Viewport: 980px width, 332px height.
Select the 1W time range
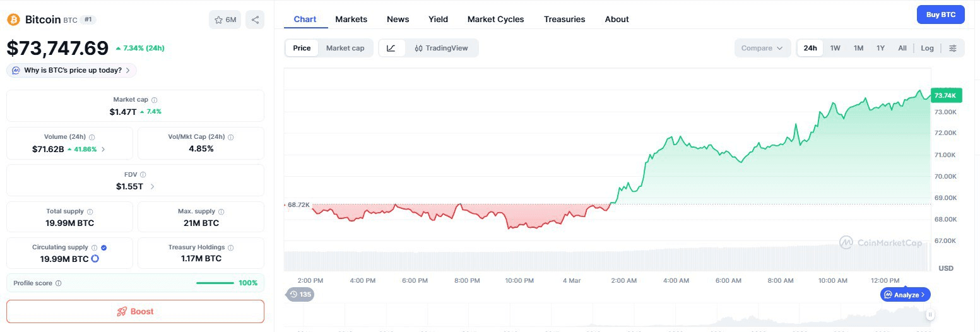(x=835, y=48)
